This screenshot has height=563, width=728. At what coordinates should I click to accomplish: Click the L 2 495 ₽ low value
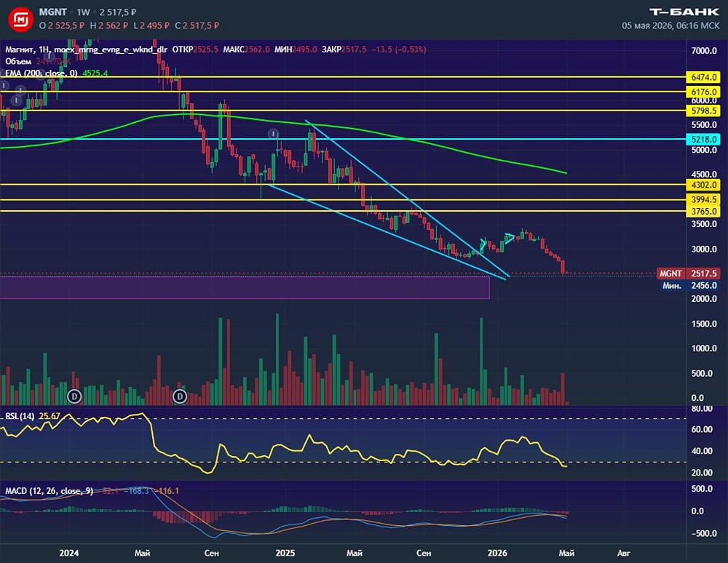coord(151,26)
